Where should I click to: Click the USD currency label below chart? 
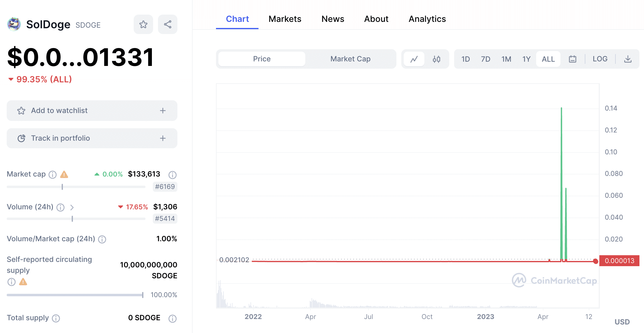[622, 322]
